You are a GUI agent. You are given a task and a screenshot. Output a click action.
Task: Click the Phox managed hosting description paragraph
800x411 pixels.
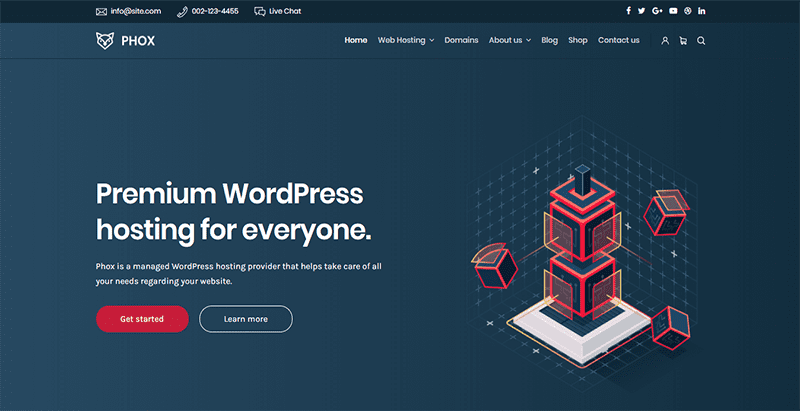238,274
